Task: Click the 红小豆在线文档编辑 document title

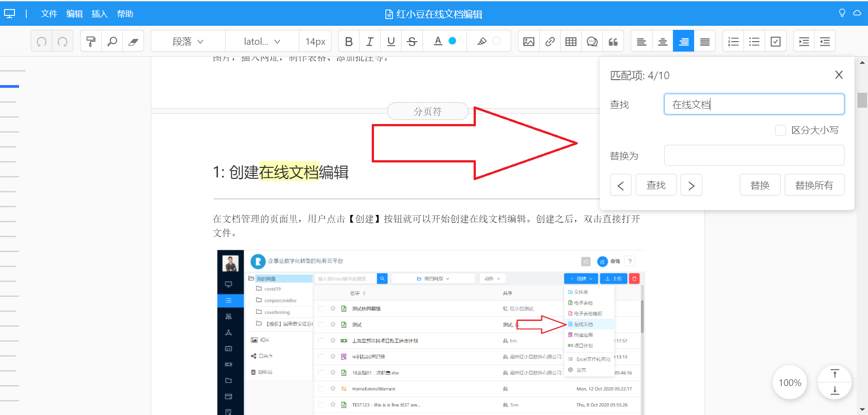Action: click(439, 14)
